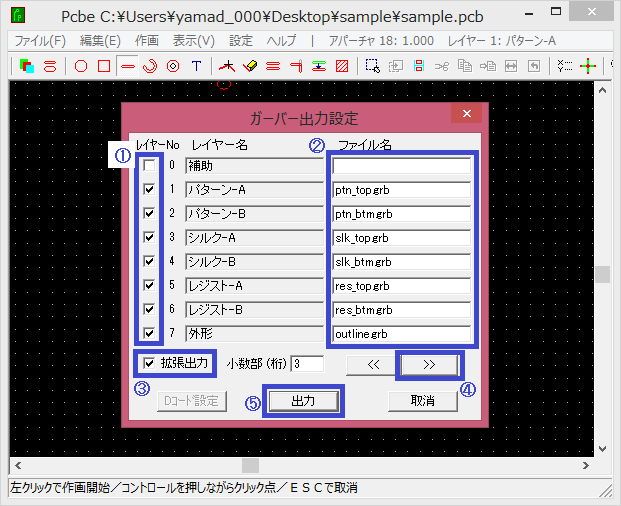Screen dimensions: 621x506
Task: Open the ファイル(F) menu
Action: (40, 41)
